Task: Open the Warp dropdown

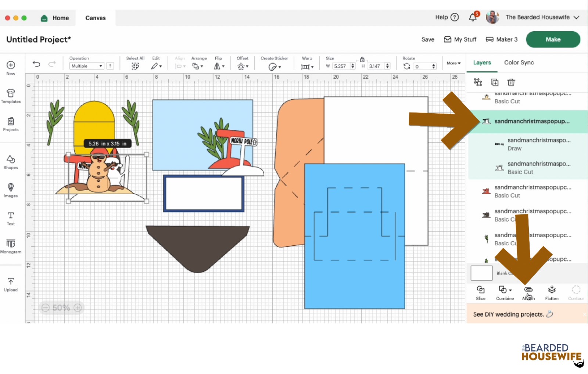Action: point(307,67)
